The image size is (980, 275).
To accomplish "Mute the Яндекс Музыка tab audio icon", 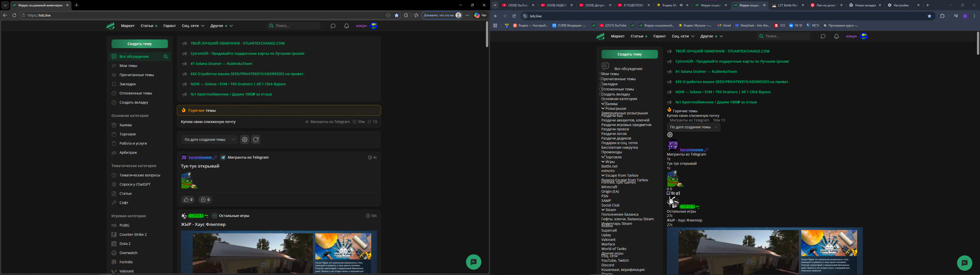I will coord(681,5).
